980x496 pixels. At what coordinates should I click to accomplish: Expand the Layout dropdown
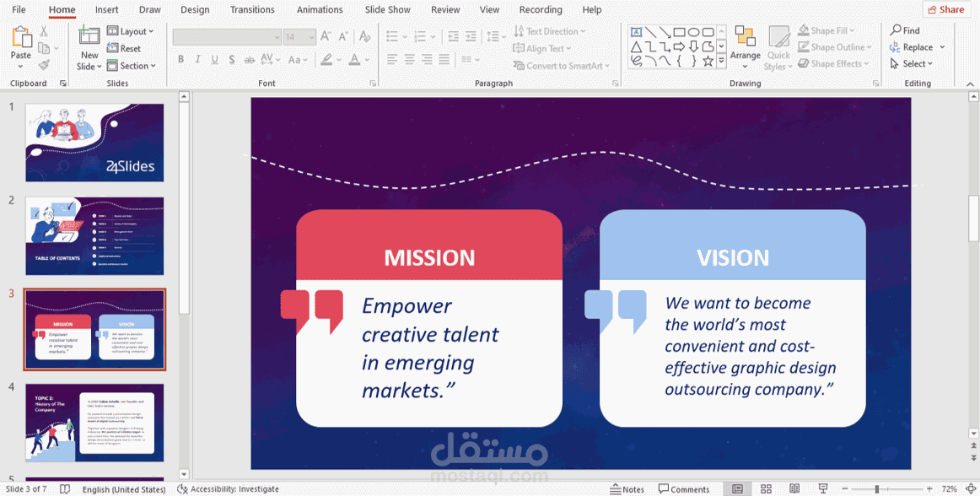pos(130,31)
